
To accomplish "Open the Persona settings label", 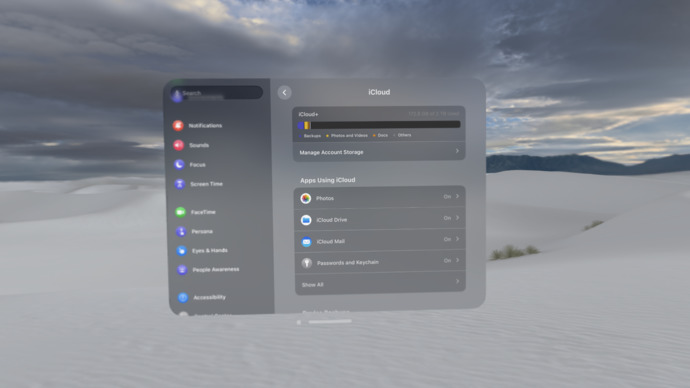I will coord(202,231).
